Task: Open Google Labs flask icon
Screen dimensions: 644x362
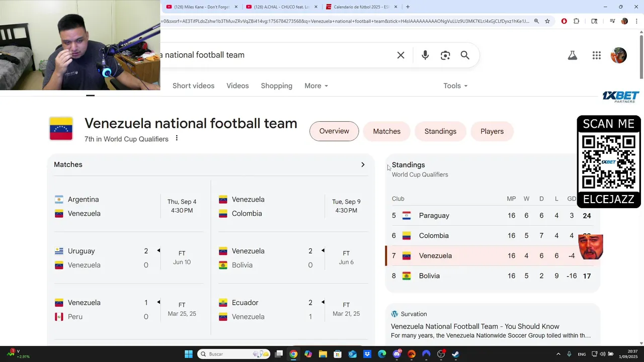Action: tap(573, 55)
